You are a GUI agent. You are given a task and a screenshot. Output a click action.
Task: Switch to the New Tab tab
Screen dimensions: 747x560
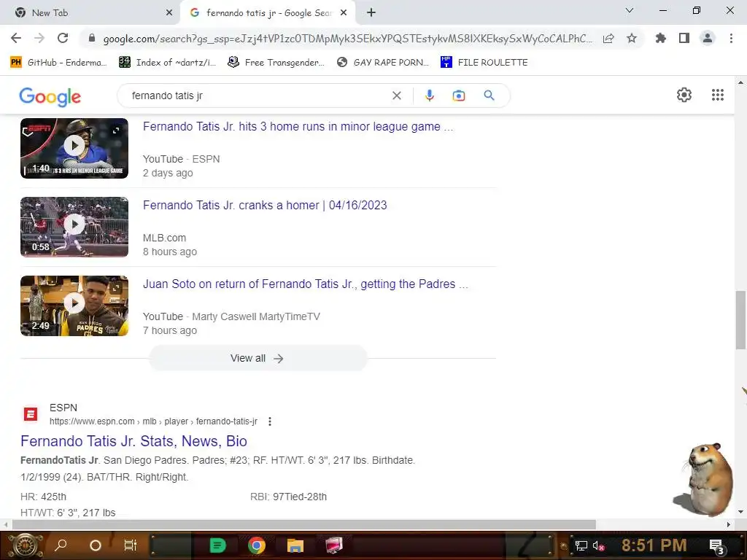pyautogui.click(x=90, y=13)
